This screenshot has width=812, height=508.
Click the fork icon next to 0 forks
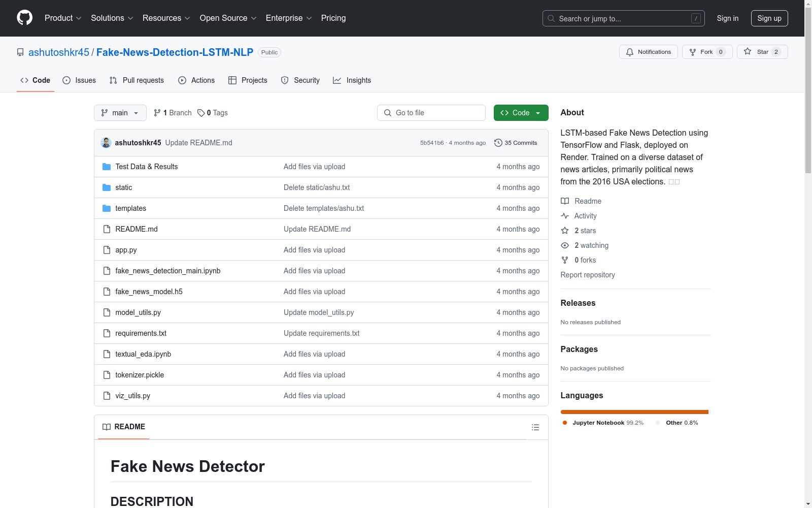click(565, 260)
